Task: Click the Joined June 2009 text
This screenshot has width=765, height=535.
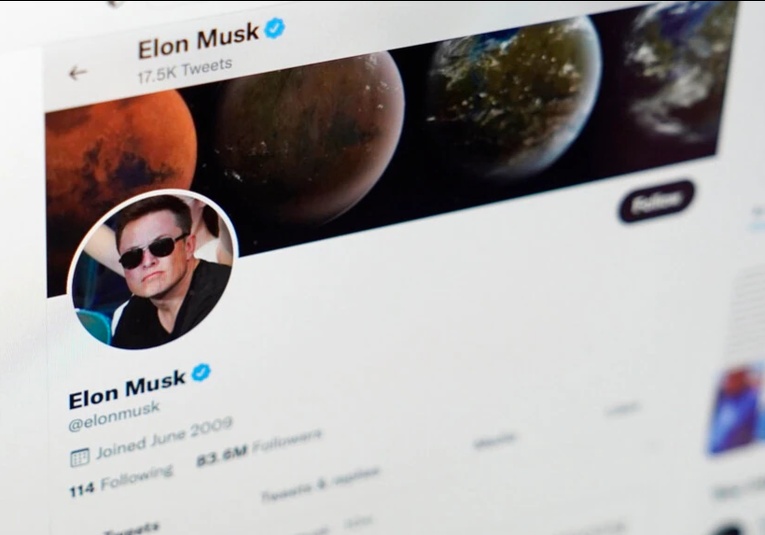Action: [x=164, y=438]
